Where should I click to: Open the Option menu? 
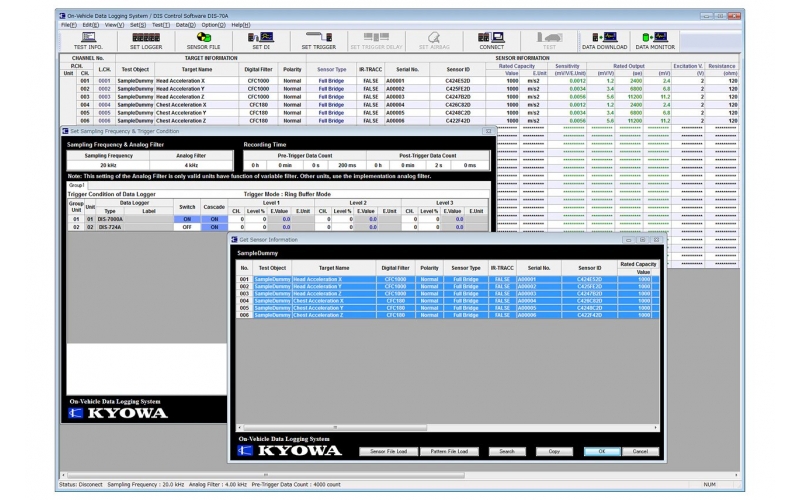213,25
